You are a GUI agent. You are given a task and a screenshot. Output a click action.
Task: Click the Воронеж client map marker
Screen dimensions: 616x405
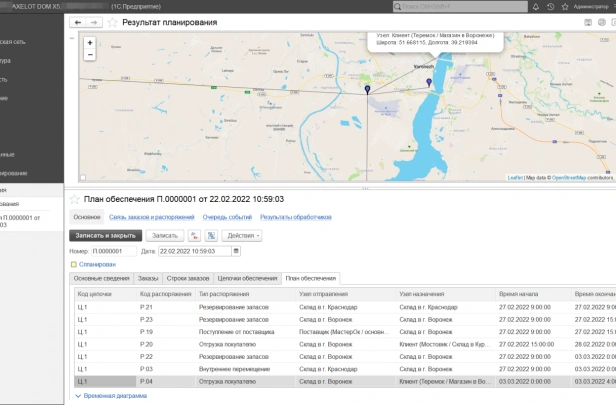coord(429,82)
